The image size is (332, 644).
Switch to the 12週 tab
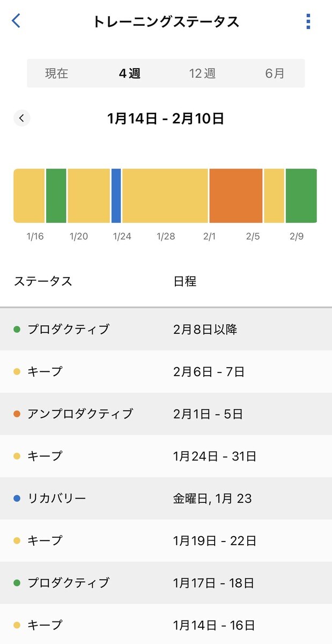(202, 74)
